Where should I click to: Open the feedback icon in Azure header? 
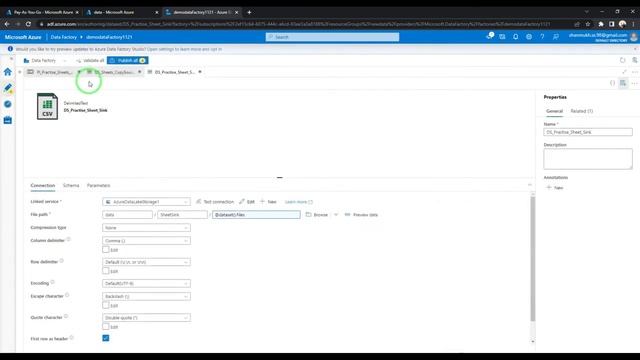(x=556, y=37)
